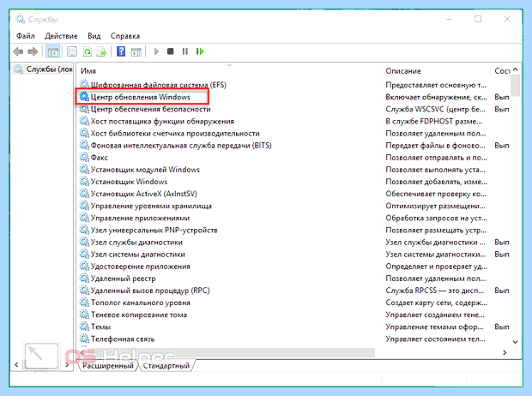Screen dimensions: 532x396
Task: Open the Справка menu
Action: 125,36
